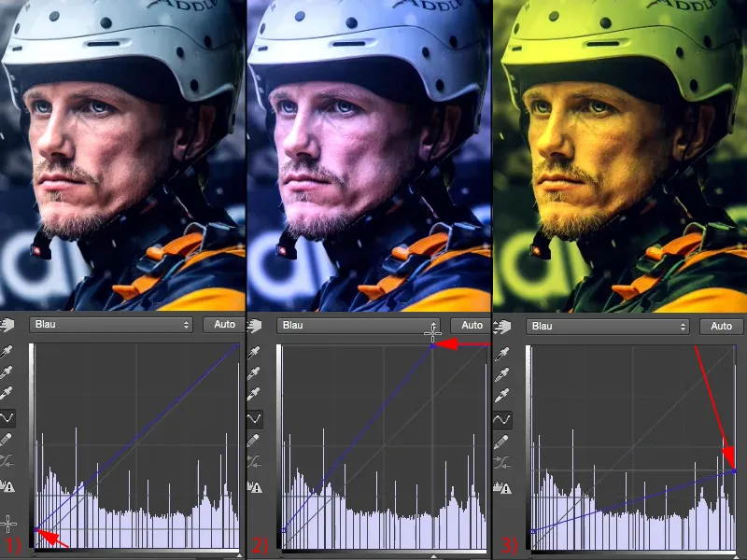Select the pencil draw-curve tool in left panel
This screenshot has height=560, width=747.
pyautogui.click(x=7, y=440)
